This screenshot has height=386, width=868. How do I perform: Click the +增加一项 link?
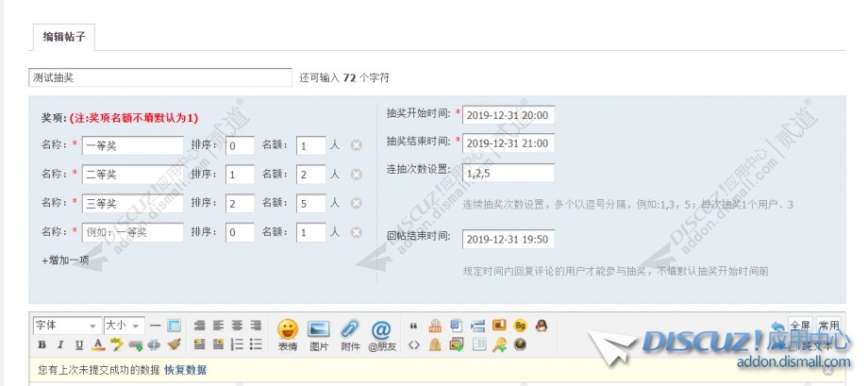point(65,260)
